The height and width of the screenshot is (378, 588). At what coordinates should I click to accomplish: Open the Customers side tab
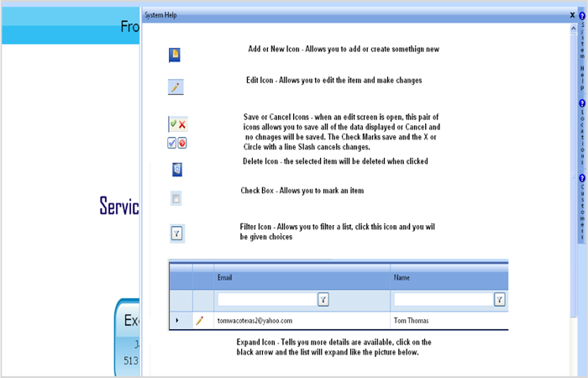(x=582, y=207)
